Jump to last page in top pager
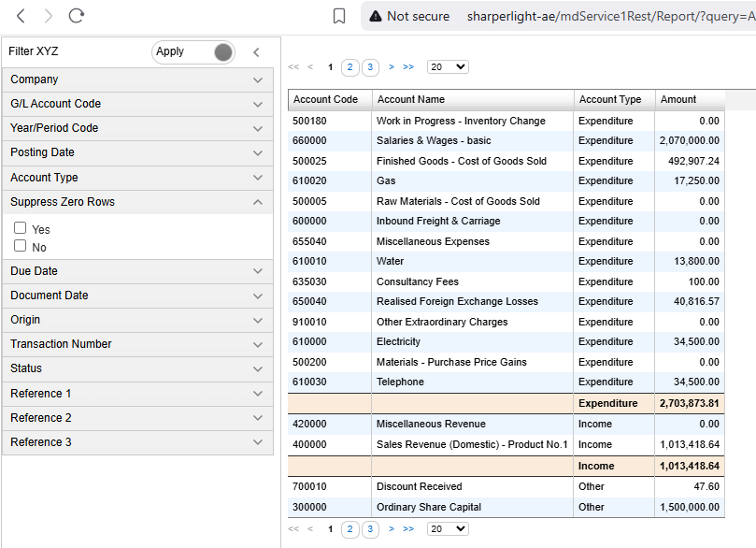The height and width of the screenshot is (548, 756). (408, 67)
